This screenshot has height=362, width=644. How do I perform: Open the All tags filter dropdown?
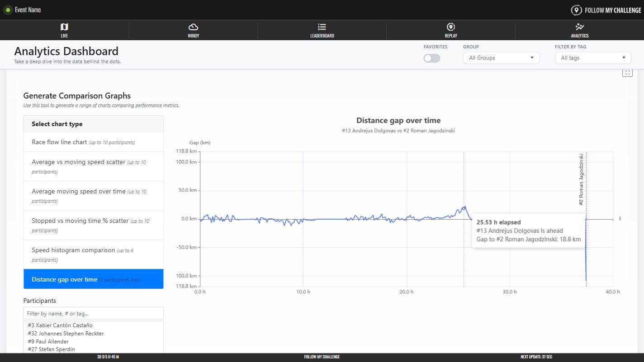[593, 58]
